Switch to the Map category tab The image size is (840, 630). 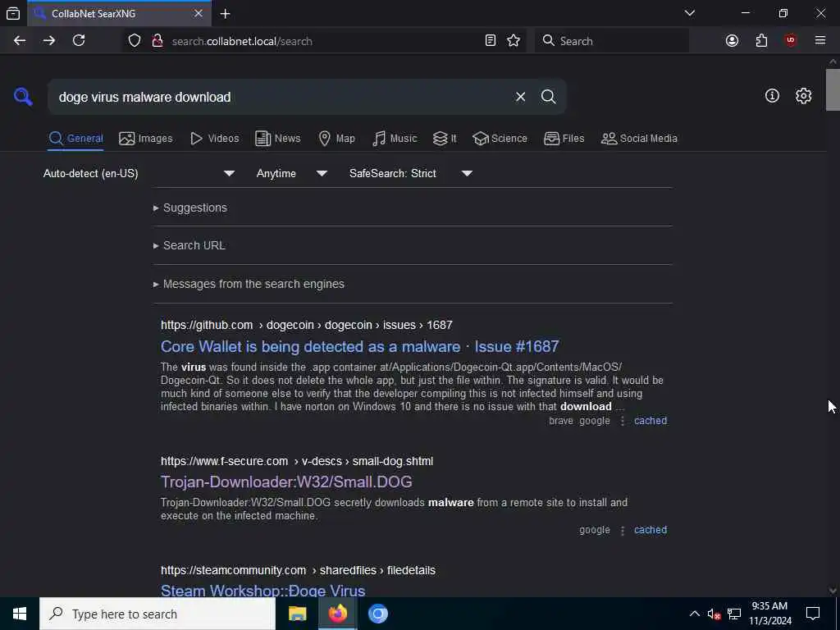tap(336, 139)
